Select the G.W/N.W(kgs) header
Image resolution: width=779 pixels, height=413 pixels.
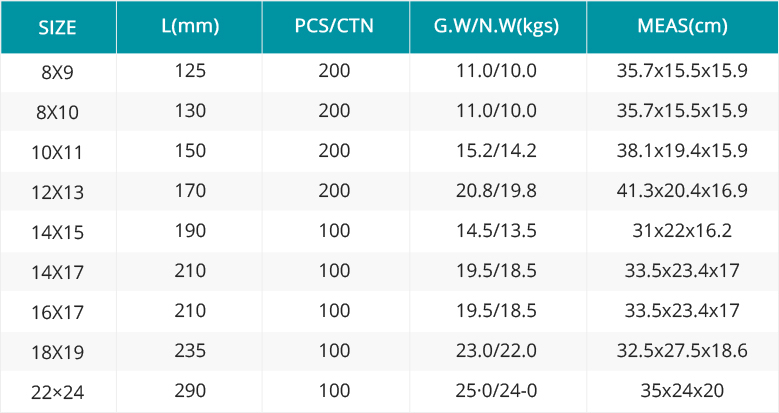click(496, 27)
